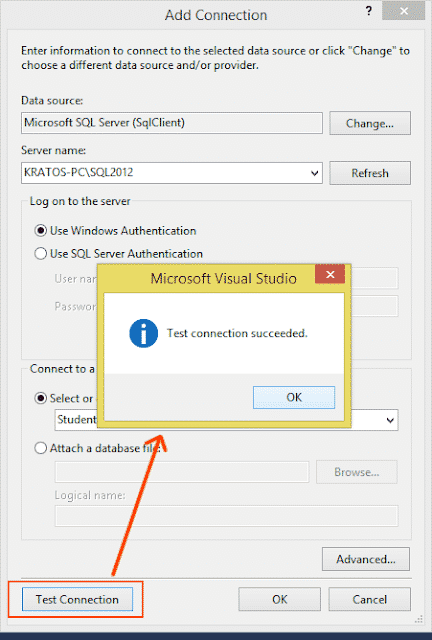Screen dimensions: 432x640
Task: Click the Data source field Microsoft SQL Server
Action: (x=172, y=123)
